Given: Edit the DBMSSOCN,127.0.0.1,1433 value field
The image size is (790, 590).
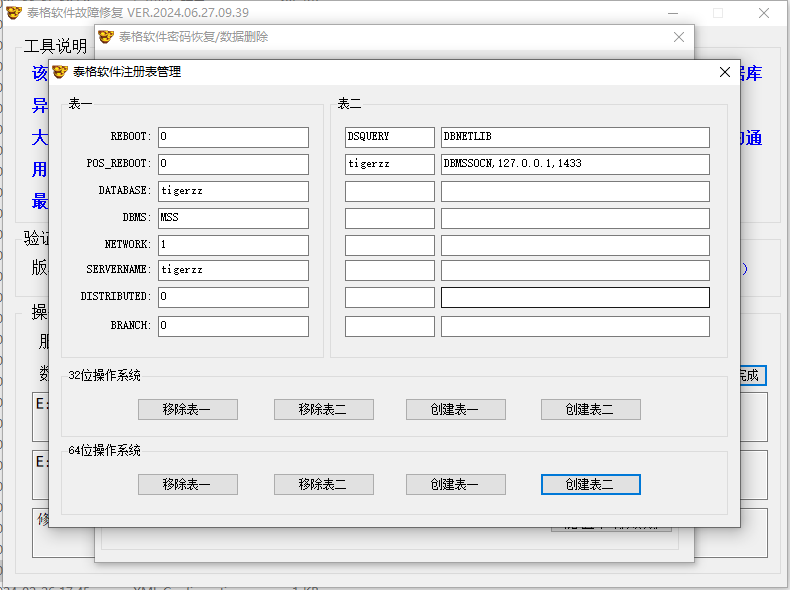Looking at the screenshot, I should click(574, 164).
